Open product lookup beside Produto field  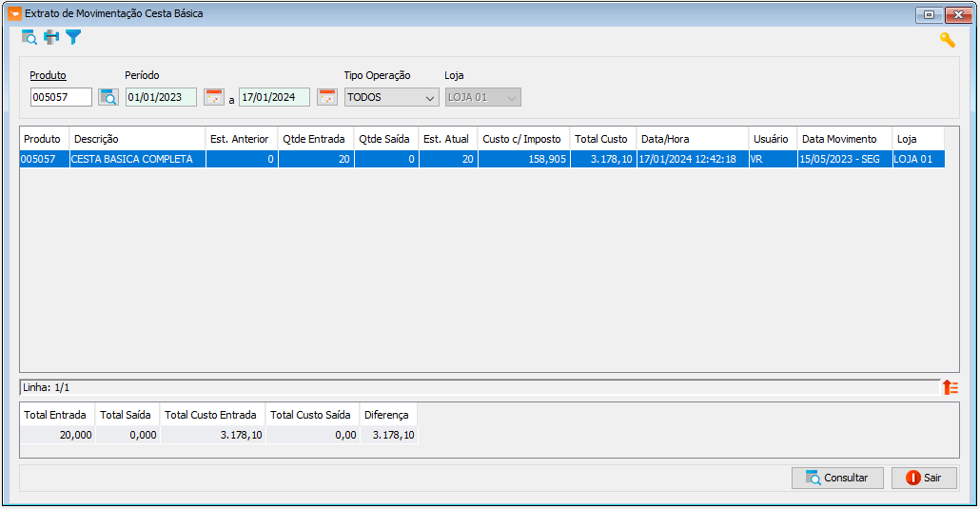(108, 97)
